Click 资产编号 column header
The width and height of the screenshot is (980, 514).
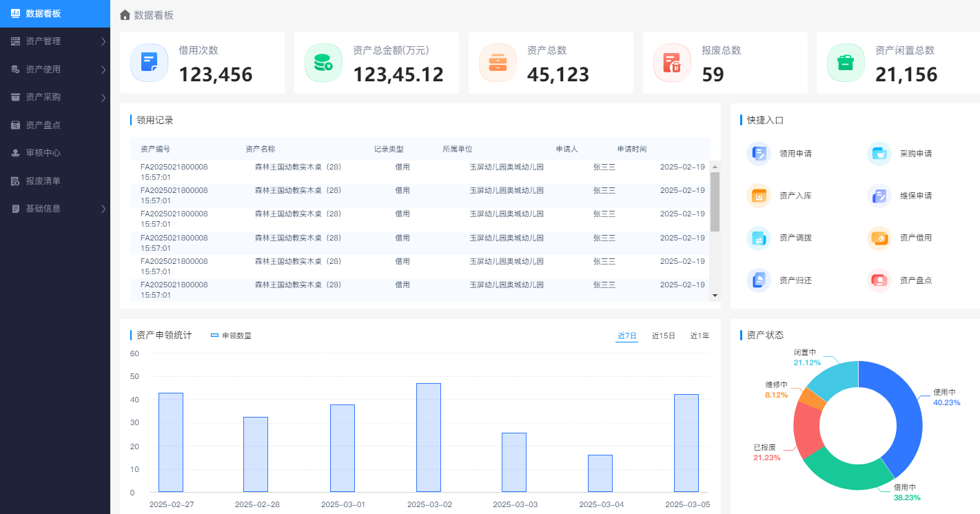155,150
